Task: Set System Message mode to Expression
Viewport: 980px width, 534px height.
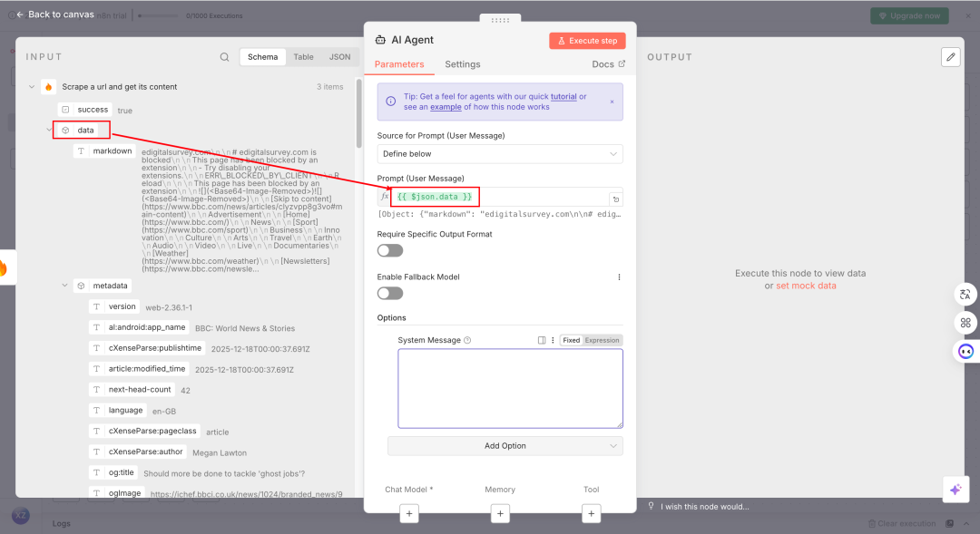Action: 602,340
